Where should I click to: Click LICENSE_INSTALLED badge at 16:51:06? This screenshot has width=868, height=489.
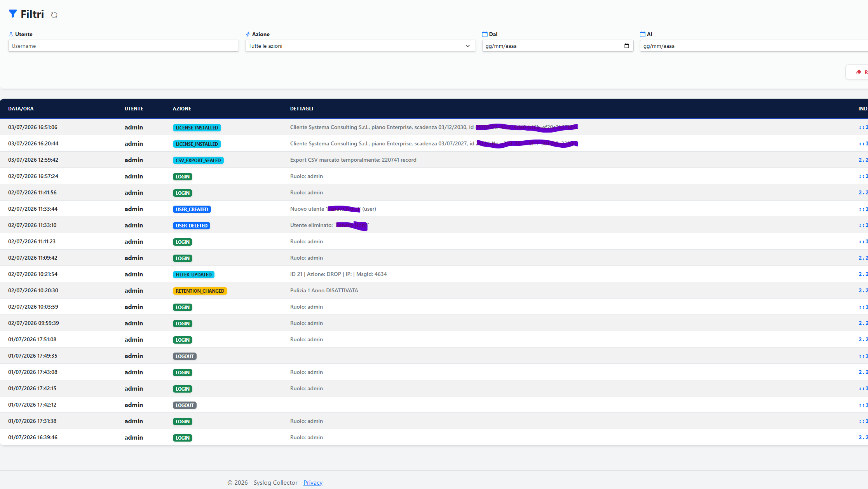tap(197, 127)
